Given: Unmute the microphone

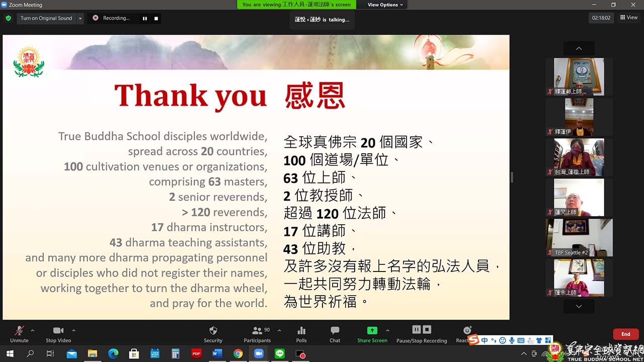Looking at the screenshot, I should [19, 334].
